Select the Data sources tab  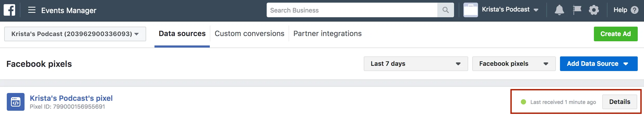point(182,34)
